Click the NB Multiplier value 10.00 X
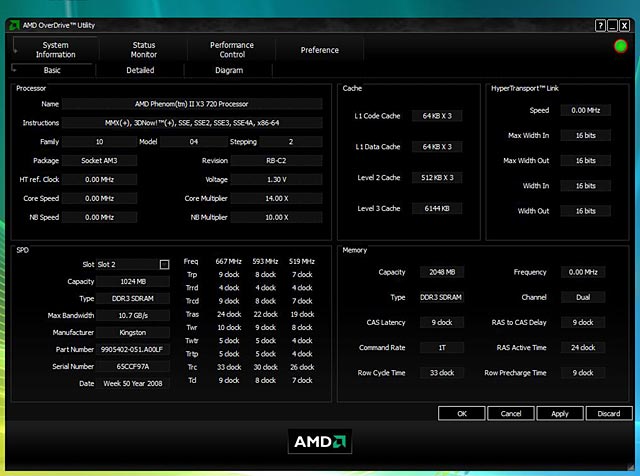The image size is (640, 476). (x=276, y=217)
